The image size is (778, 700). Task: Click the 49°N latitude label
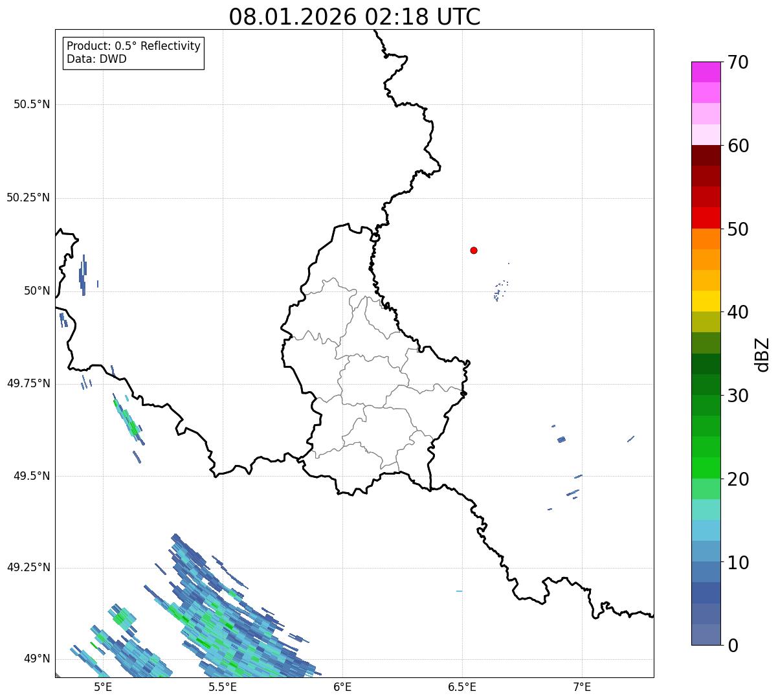37,659
